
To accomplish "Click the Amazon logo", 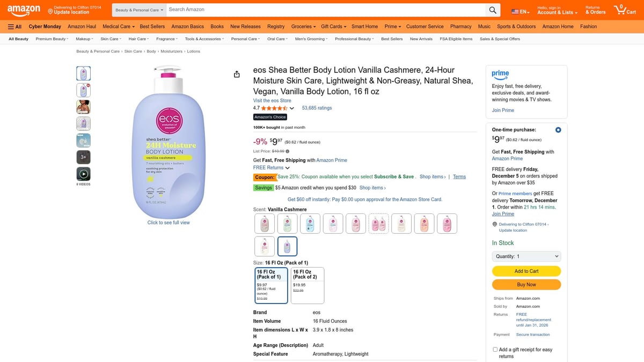I will click(x=24, y=9).
